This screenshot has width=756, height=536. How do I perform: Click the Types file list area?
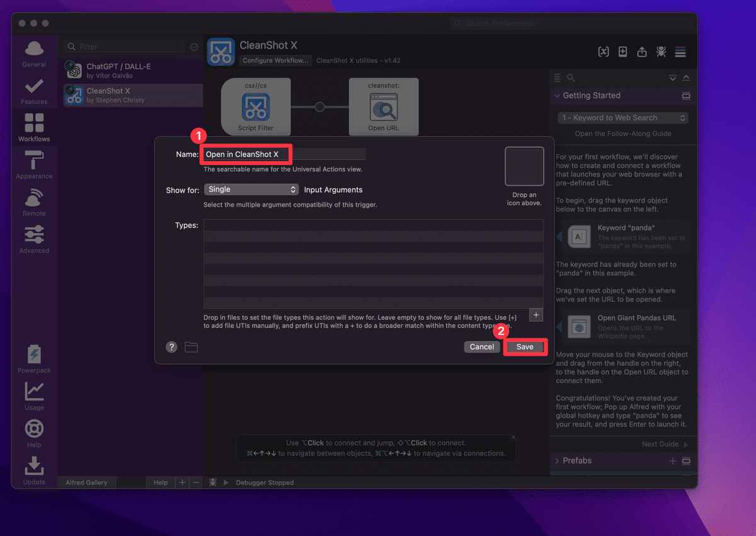(373, 264)
